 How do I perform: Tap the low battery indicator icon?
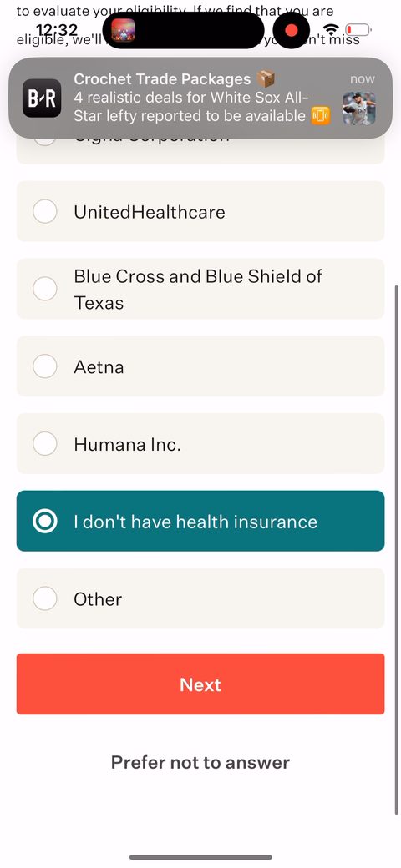(358, 29)
